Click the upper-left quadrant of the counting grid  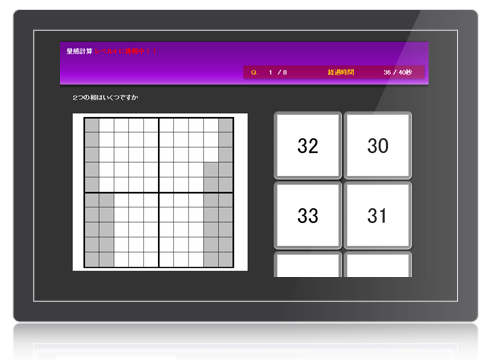121,155
